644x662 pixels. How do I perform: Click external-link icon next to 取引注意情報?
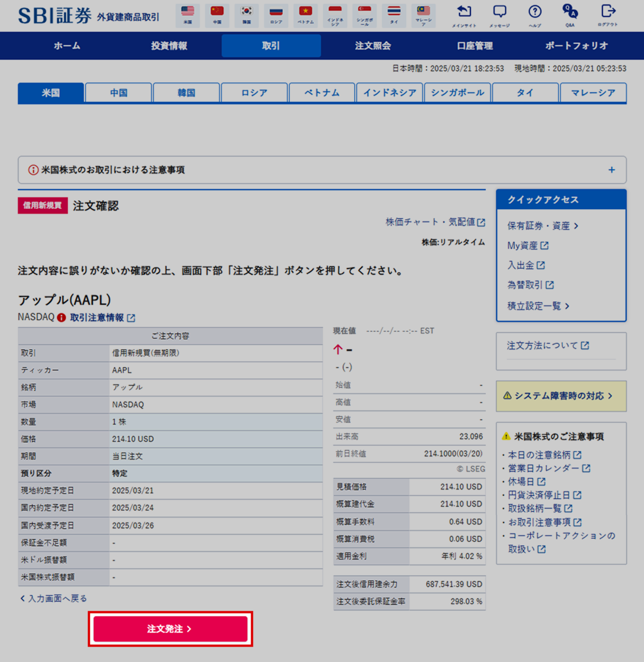click(x=131, y=318)
